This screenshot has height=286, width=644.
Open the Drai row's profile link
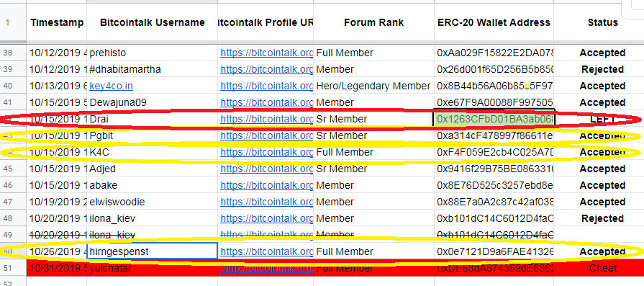click(x=266, y=119)
